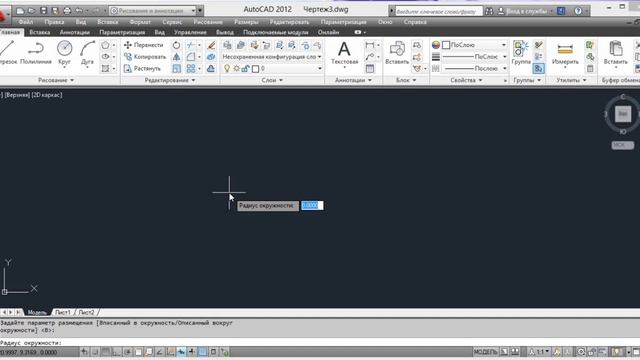Open the Правка menu

(54, 22)
